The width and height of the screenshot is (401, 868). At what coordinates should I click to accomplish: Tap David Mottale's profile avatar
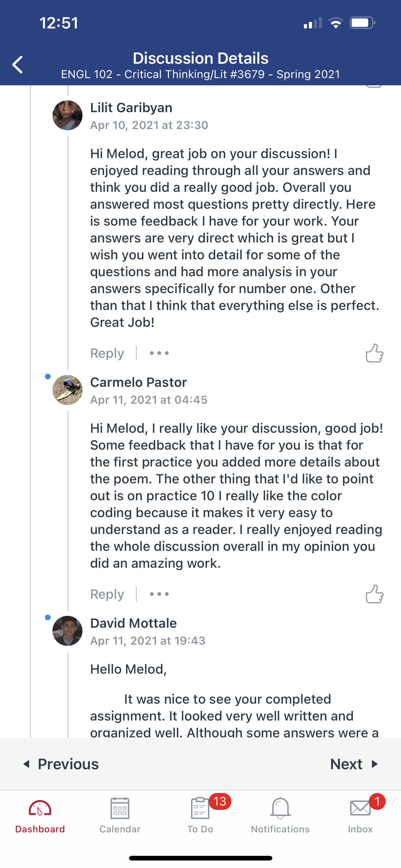(67, 631)
